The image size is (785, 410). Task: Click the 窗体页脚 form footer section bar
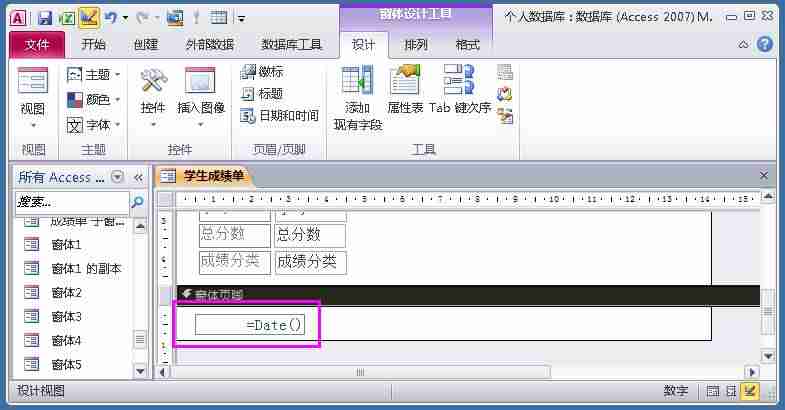coord(469,295)
